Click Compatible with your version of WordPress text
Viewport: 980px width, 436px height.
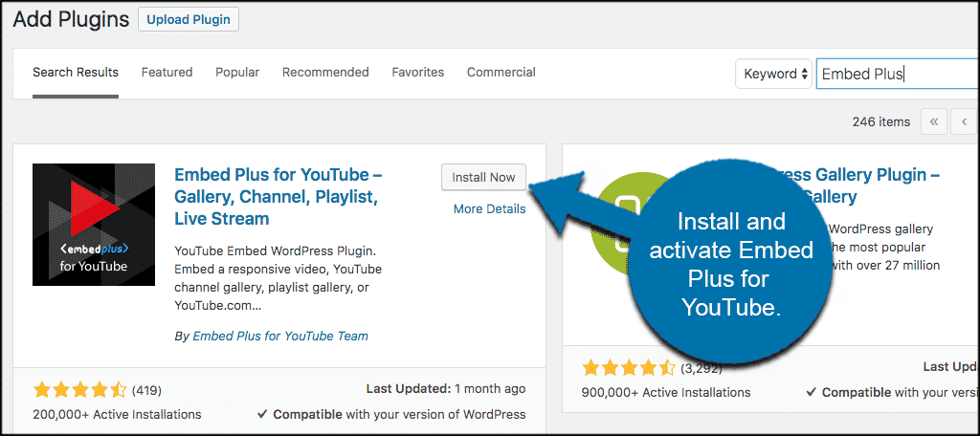[391, 414]
